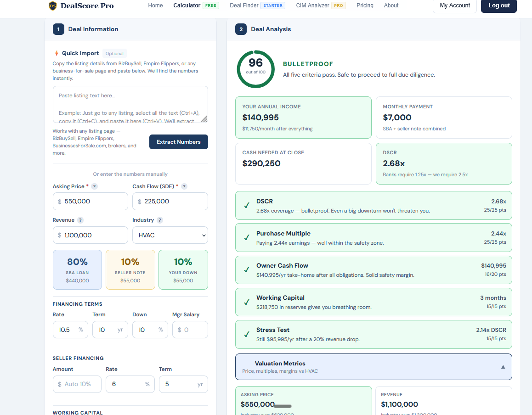Collapse the Valuation Metrics section
Screen dimensions: 532x415
click(x=504, y=367)
